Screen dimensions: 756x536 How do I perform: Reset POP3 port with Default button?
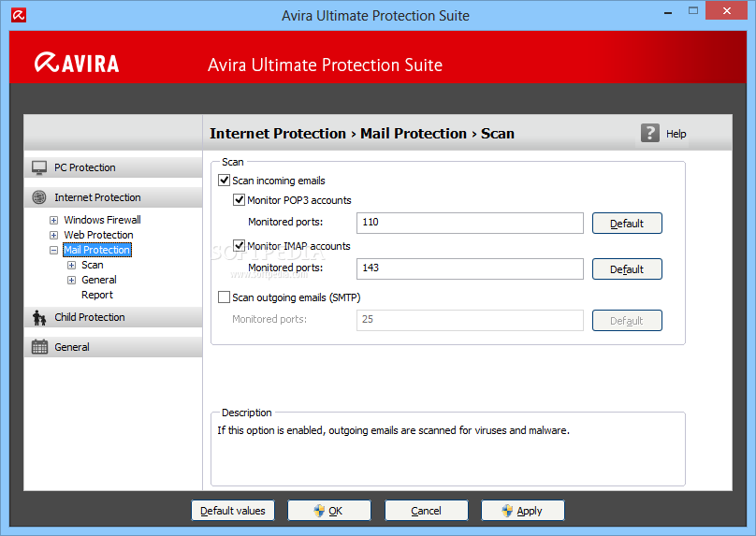click(627, 224)
